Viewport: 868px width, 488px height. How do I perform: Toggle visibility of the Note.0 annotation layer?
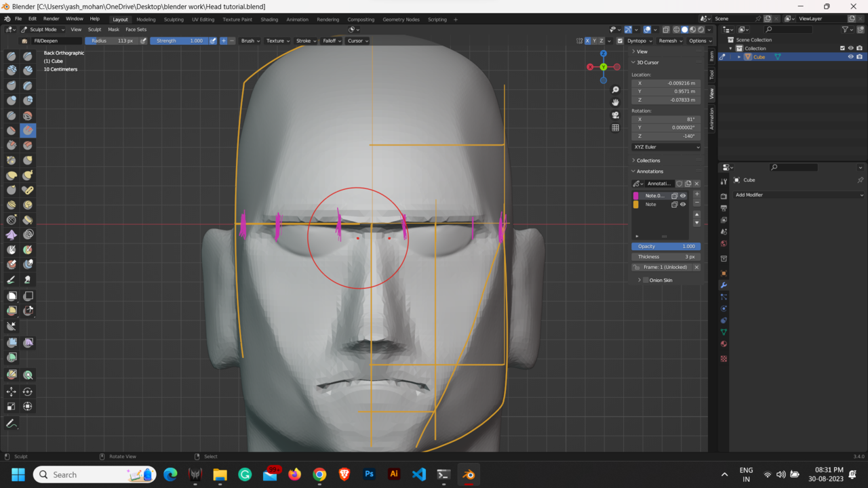pos(684,195)
